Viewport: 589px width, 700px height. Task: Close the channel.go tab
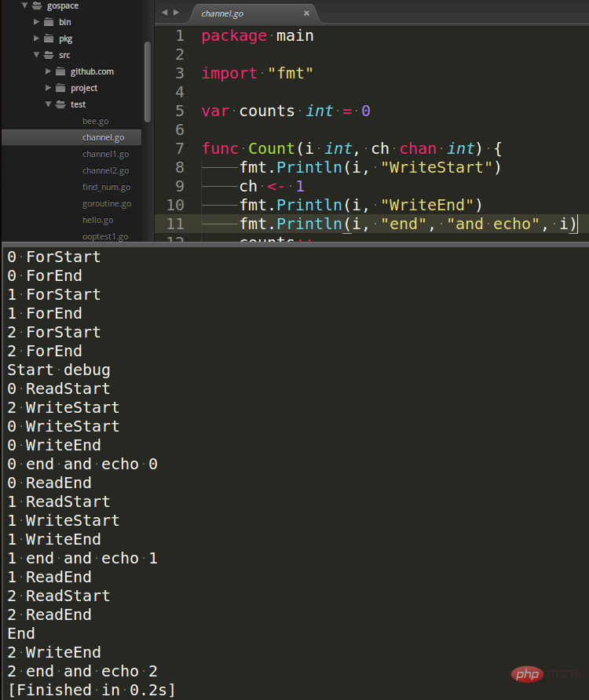[306, 13]
